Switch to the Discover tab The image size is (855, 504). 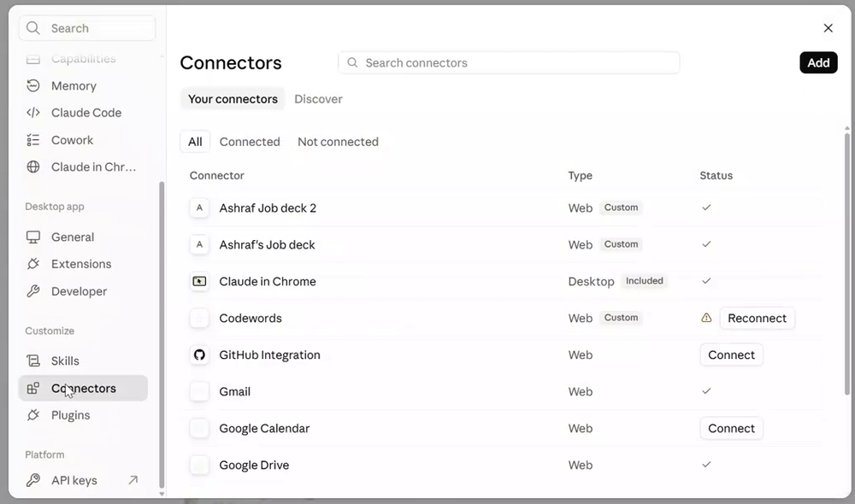click(x=318, y=99)
